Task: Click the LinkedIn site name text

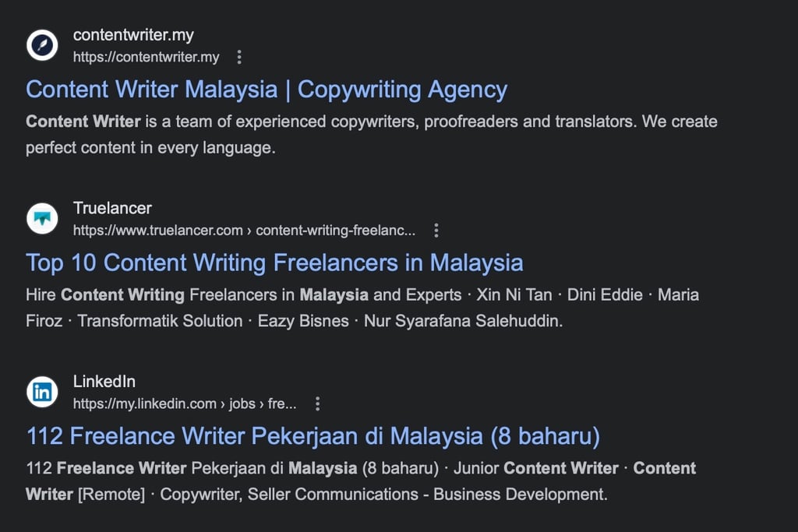Action: pos(104,382)
